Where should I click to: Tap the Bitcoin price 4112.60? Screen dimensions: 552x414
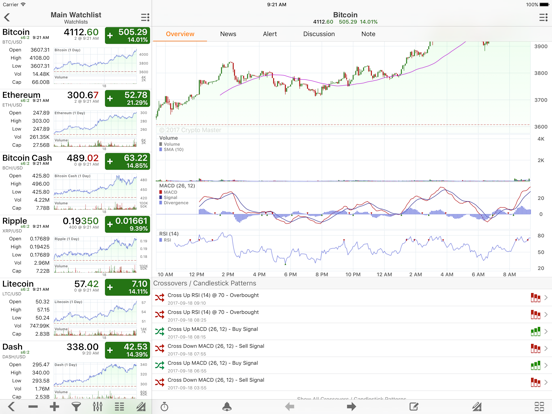pos(81,32)
